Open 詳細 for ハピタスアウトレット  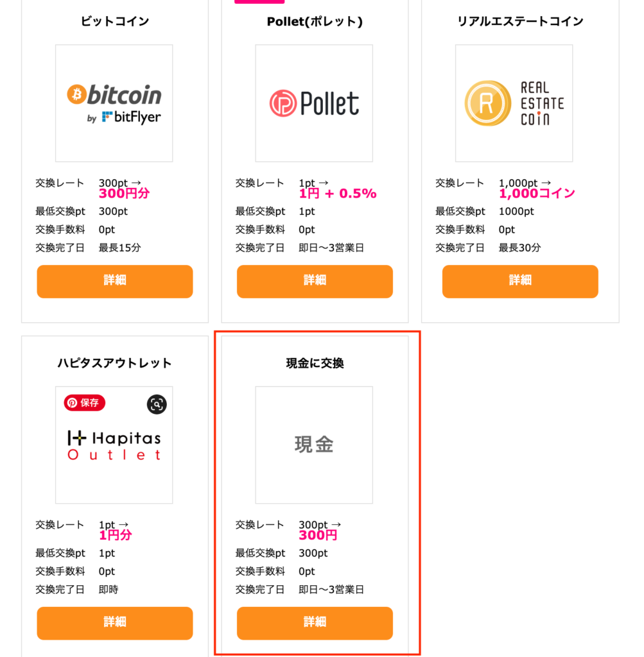pyautogui.click(x=115, y=623)
